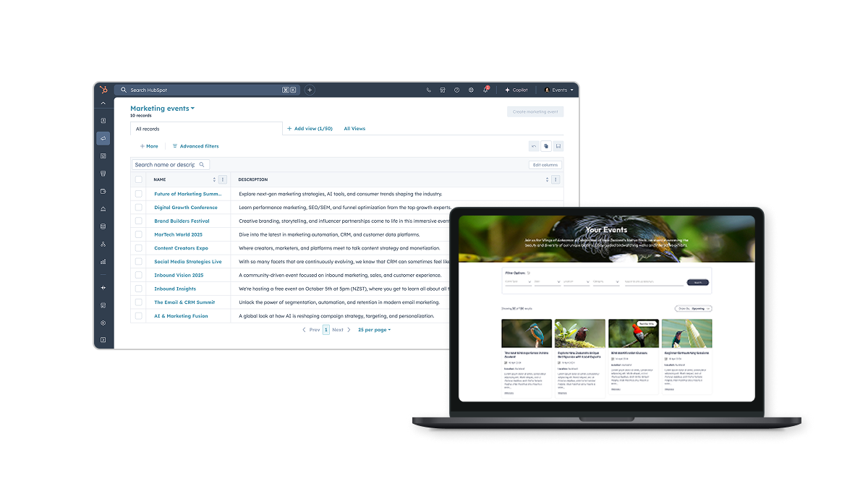
Task: Click the HubSpot sprocket logo
Action: point(103,90)
